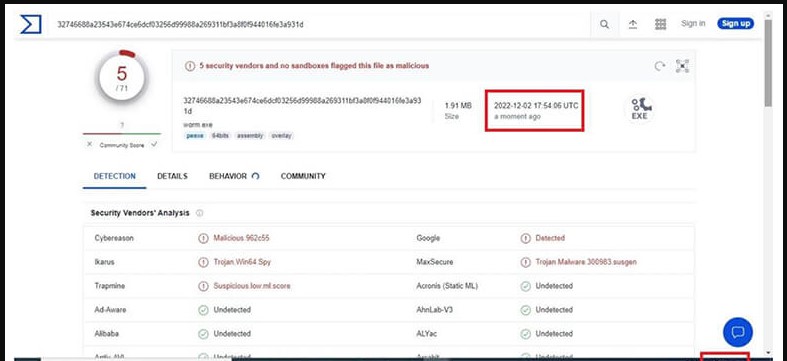Click the 2022-12-02 17:54:06 UTC timestamp
787x361 pixels.
tap(536, 106)
